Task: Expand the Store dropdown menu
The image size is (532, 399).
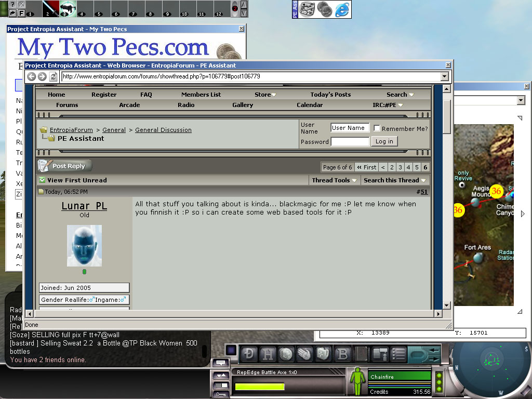Action: point(265,95)
